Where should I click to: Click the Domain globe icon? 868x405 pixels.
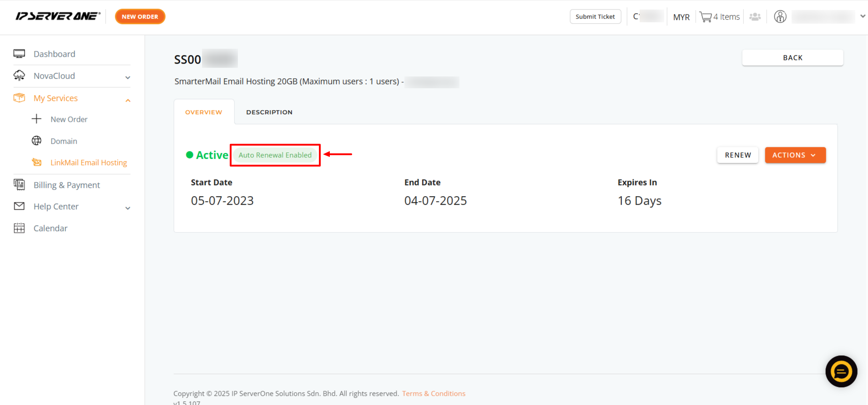click(36, 141)
